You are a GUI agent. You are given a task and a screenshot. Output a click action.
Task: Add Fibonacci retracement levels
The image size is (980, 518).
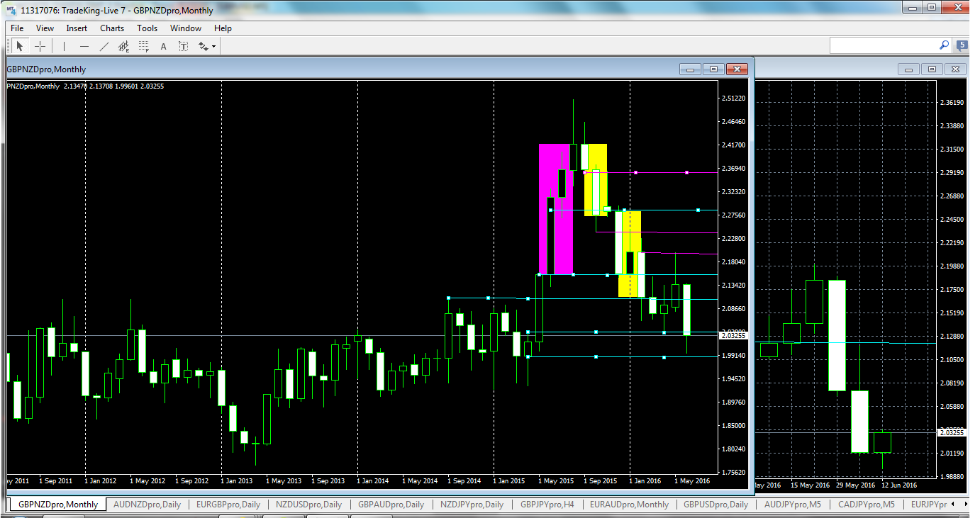143,45
